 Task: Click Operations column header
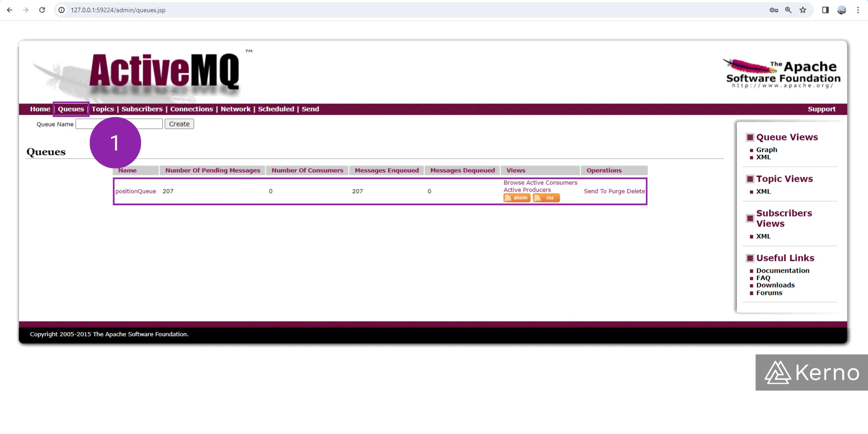coord(614,170)
